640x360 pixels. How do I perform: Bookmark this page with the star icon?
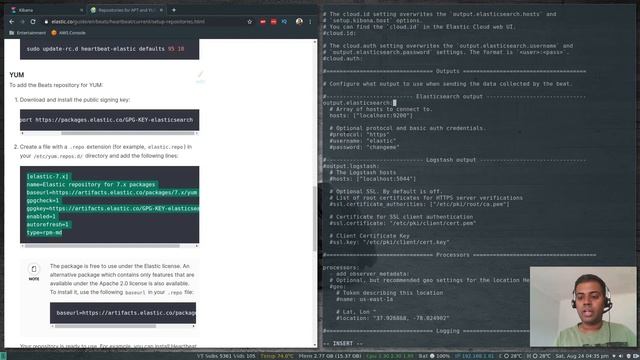(250, 22)
